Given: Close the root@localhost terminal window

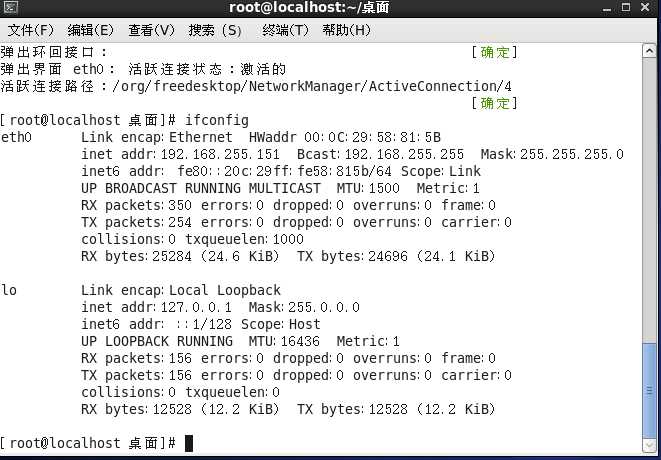Looking at the screenshot, I should [647, 8].
